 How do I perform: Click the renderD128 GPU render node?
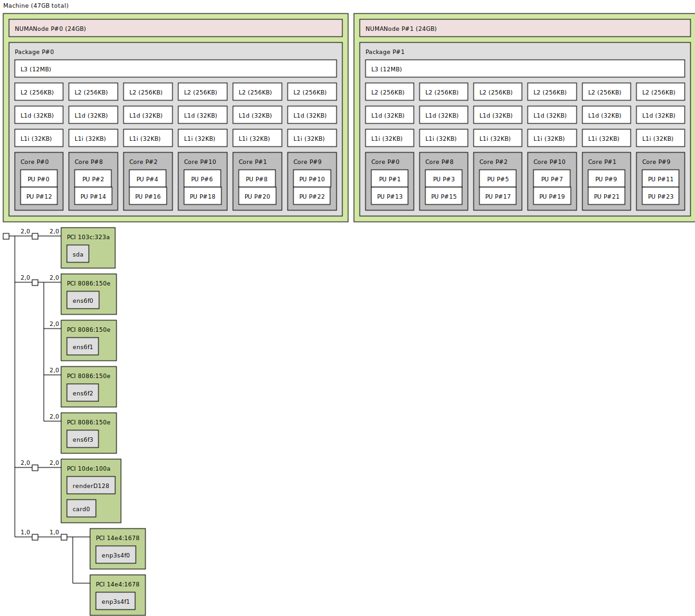tap(91, 485)
